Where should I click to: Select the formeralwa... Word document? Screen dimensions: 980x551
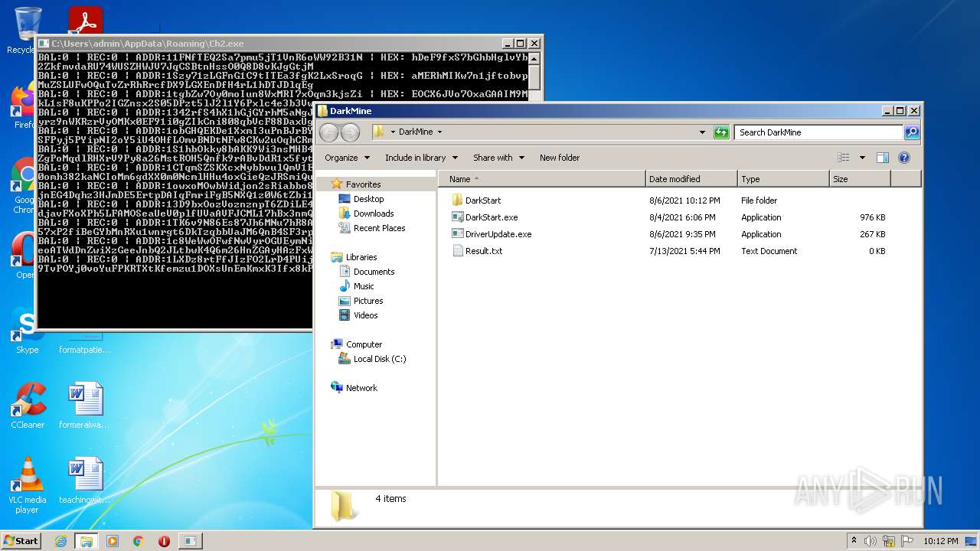[84, 406]
